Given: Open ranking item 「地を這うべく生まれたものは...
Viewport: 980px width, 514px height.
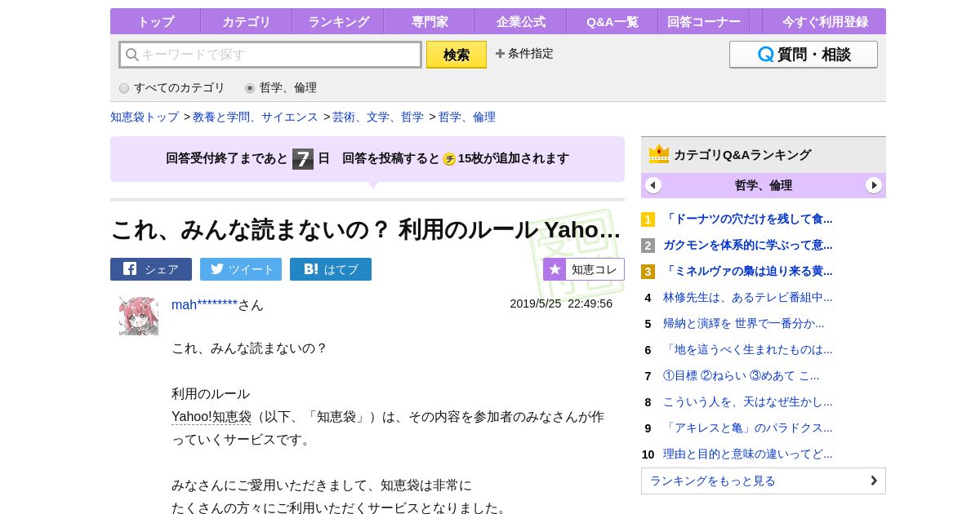Looking at the screenshot, I should pyautogui.click(x=748, y=349).
